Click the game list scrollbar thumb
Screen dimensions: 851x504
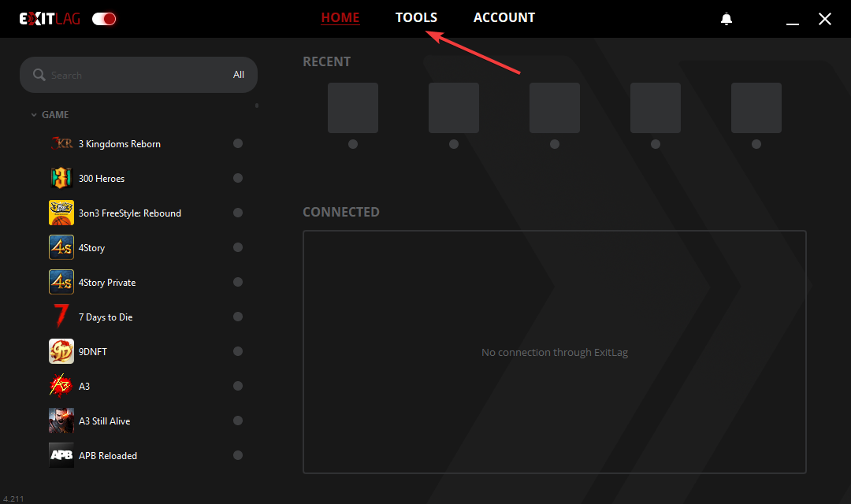click(257, 106)
